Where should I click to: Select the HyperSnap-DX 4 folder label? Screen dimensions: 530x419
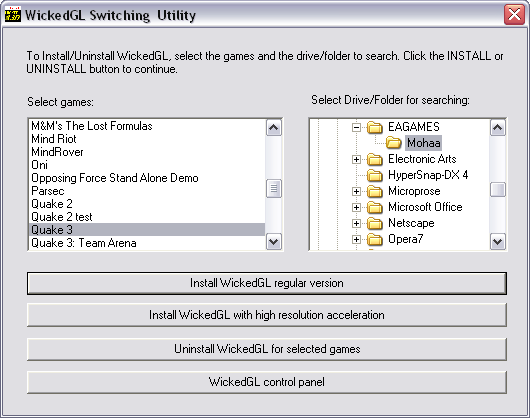(428, 175)
